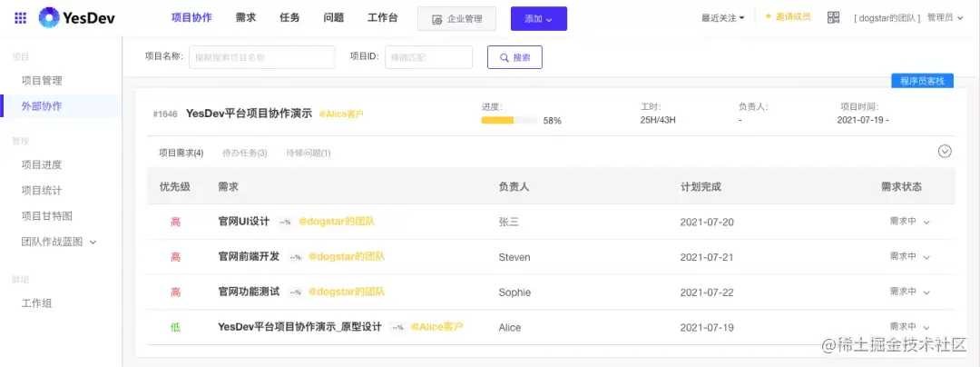Click the briefcase icon in 企业管理
Image resolution: width=980 pixels, height=367 pixels.
coord(437,19)
